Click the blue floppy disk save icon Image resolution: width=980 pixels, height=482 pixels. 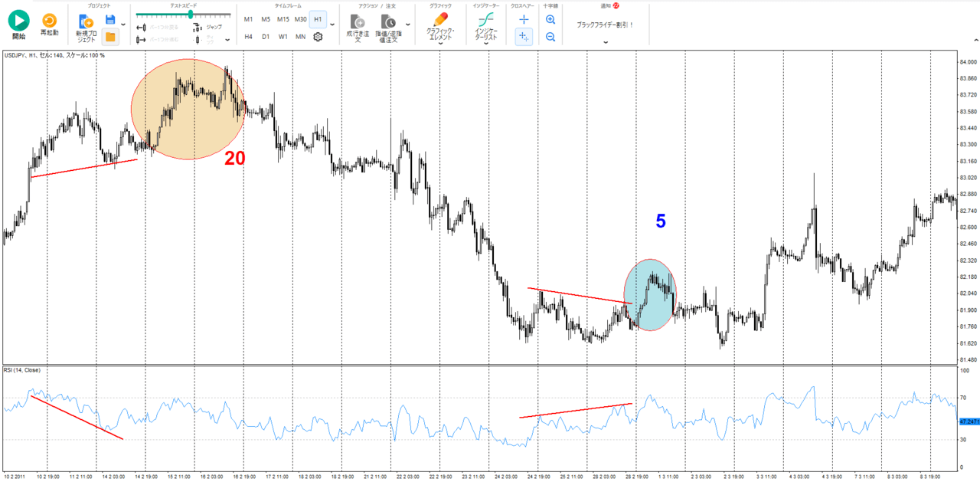(x=110, y=19)
